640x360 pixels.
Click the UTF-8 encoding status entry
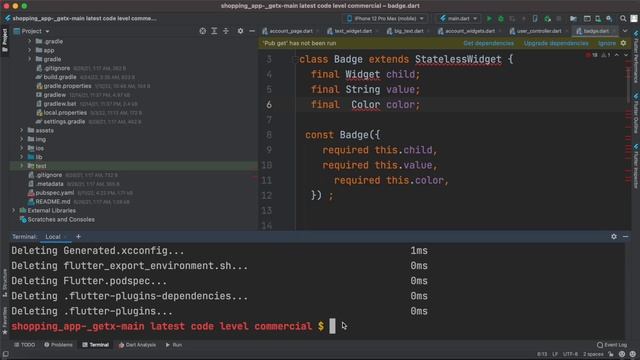point(570,354)
